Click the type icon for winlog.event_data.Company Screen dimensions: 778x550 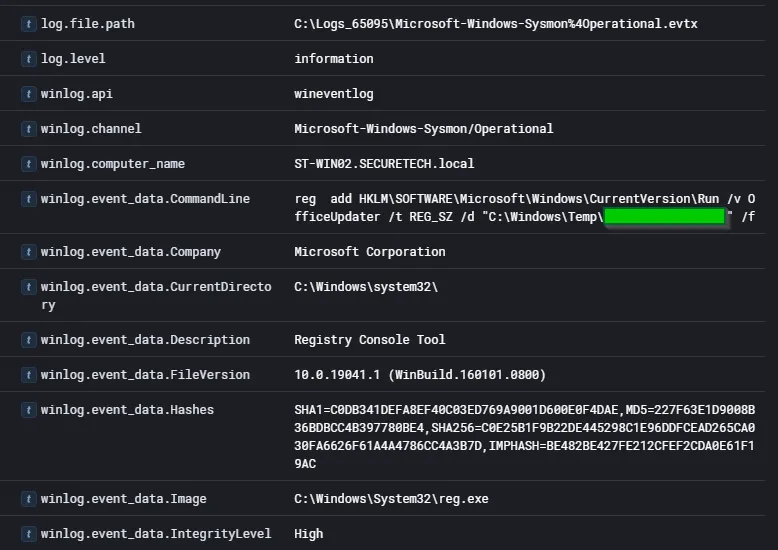tap(28, 252)
